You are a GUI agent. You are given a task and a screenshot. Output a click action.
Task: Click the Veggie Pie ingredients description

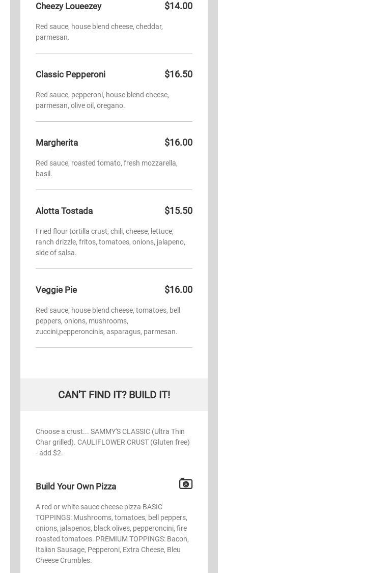[108, 321]
